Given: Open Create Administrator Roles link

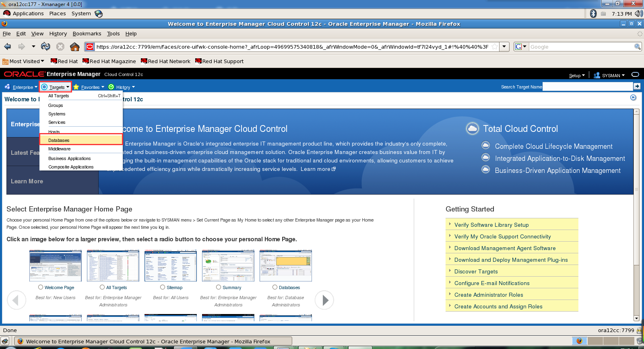Looking at the screenshot, I should pyautogui.click(x=489, y=295).
